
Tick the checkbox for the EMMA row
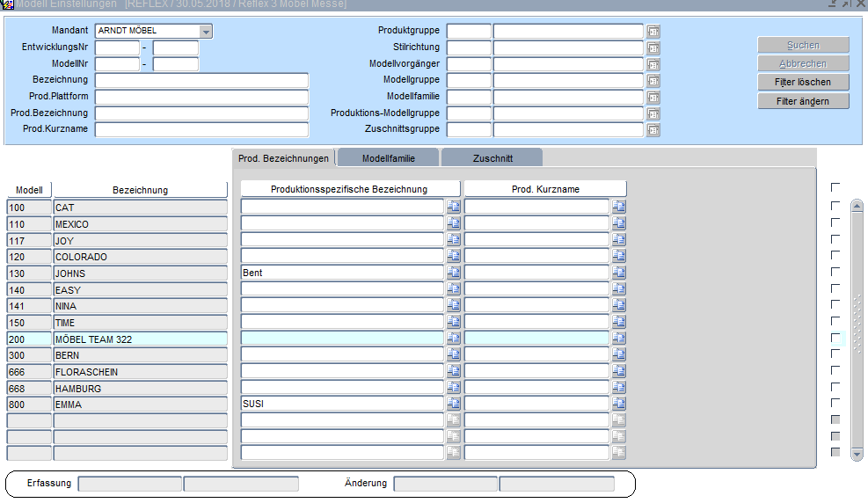pos(835,403)
